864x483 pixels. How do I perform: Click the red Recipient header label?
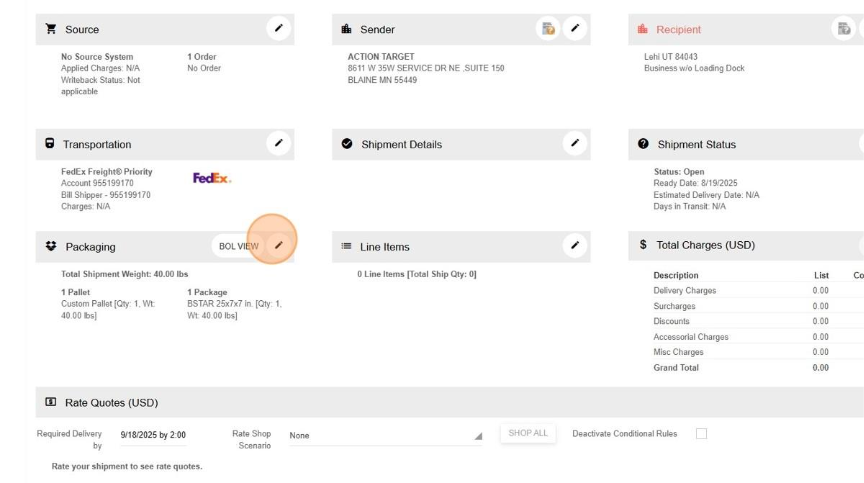[x=678, y=30]
